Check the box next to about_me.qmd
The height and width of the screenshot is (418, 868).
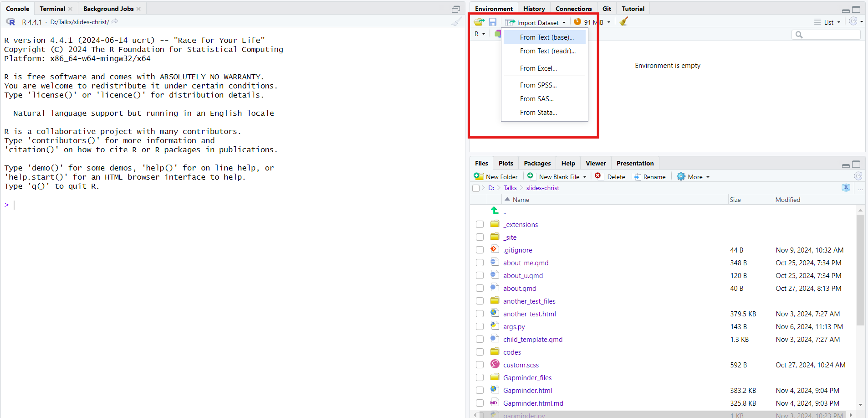480,263
